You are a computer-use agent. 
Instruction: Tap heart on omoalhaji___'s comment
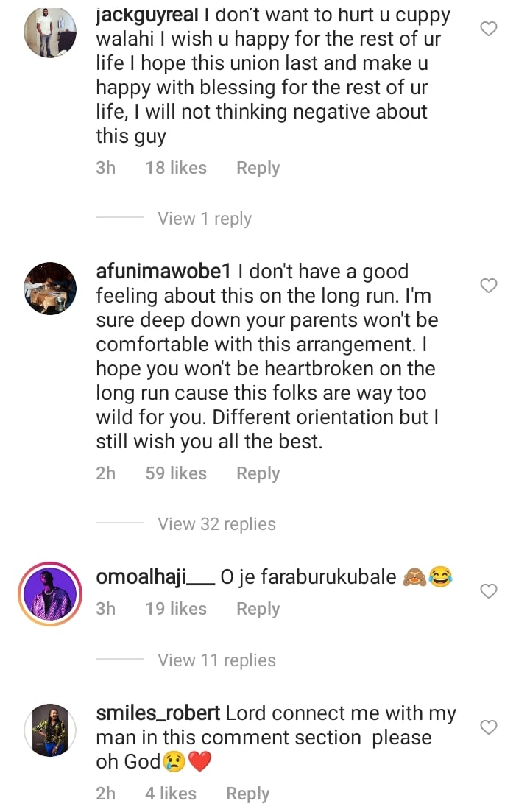click(488, 591)
